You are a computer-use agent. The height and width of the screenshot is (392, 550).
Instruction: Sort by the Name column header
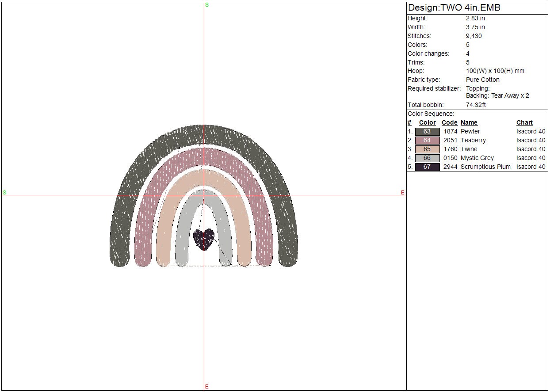tap(469, 123)
